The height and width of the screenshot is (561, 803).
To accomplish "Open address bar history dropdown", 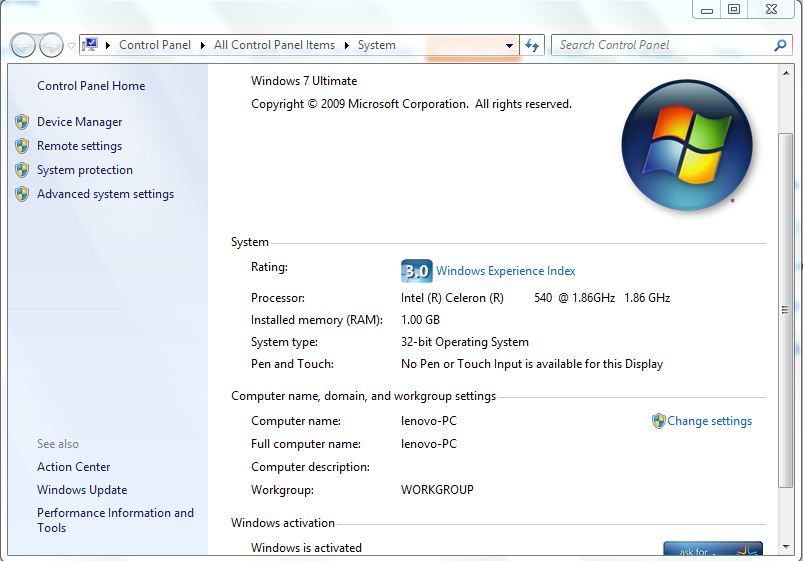I will click(x=509, y=46).
